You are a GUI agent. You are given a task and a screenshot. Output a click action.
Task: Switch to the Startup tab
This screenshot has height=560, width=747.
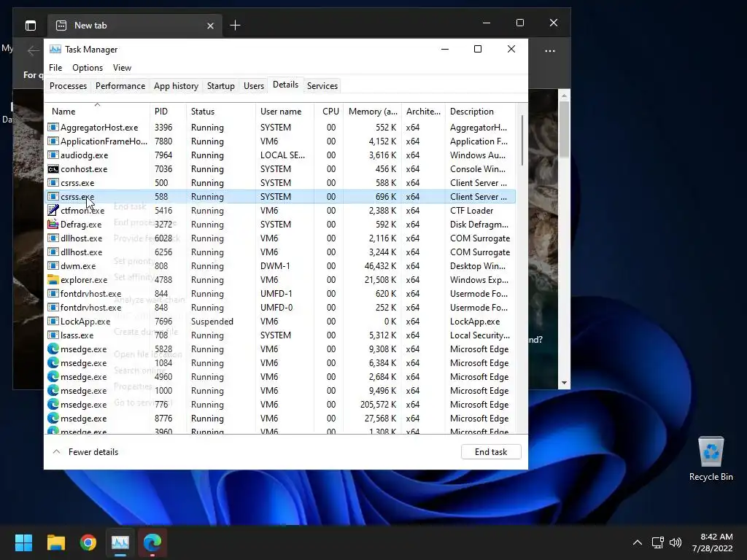(x=220, y=86)
